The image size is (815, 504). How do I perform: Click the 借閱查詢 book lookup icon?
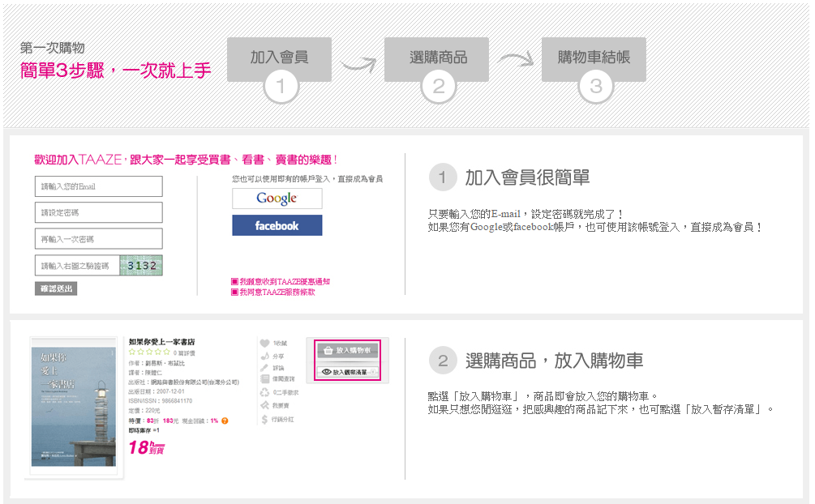(264, 378)
